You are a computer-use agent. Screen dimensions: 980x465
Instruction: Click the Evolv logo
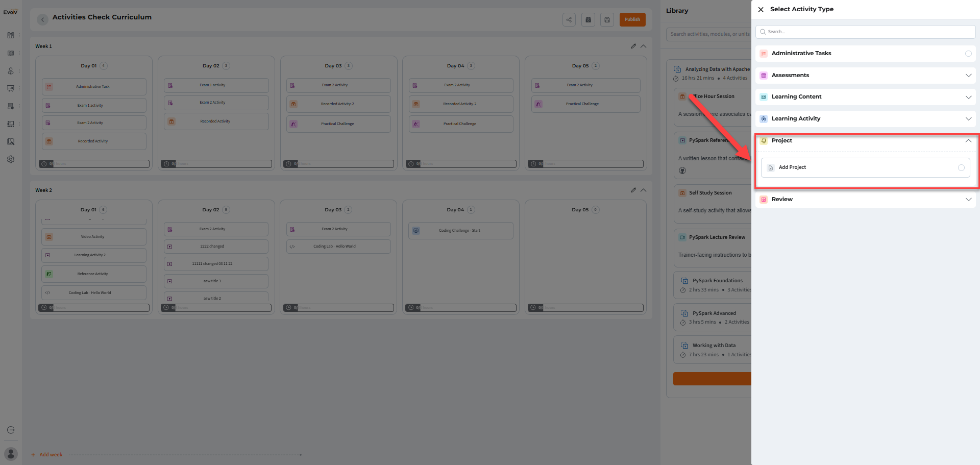click(10, 12)
